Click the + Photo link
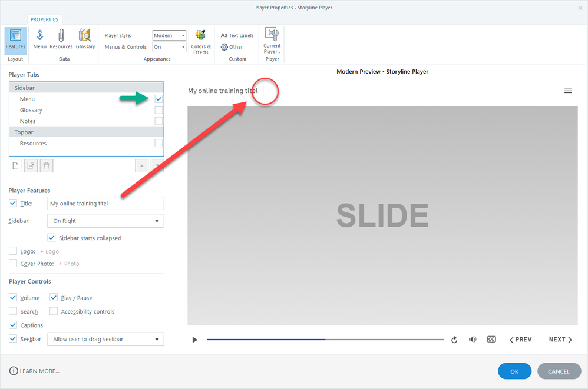Screen dimensions: 588x389 click(69, 264)
